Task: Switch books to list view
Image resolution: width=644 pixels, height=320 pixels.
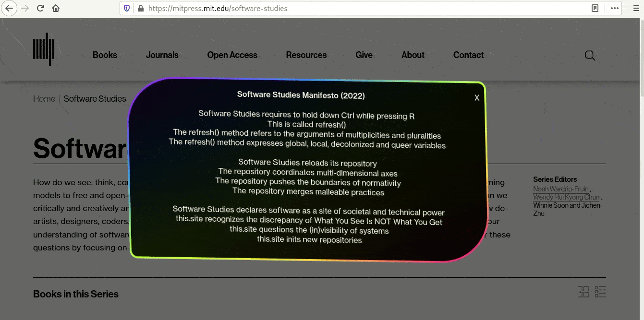Action: coord(600,292)
